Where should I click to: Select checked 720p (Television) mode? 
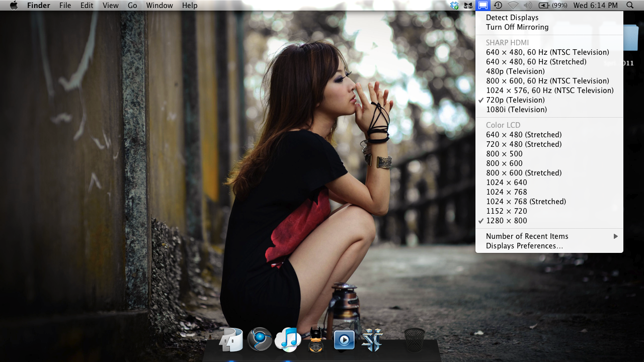coord(549,100)
